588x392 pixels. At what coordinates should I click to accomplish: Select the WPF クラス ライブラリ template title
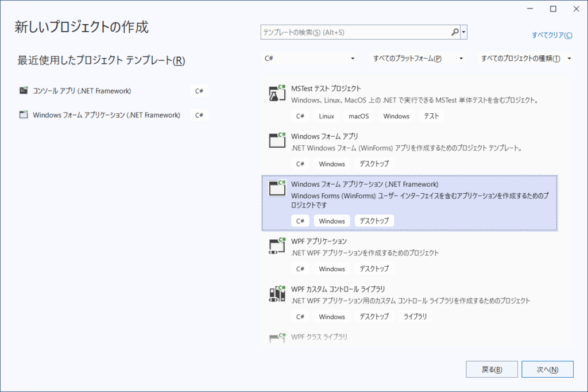click(x=319, y=337)
